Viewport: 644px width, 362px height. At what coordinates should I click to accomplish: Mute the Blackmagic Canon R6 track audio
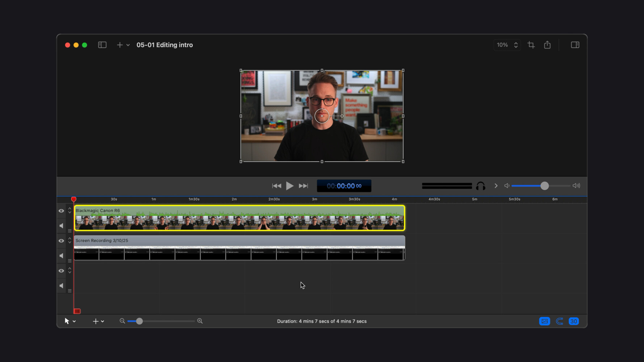tap(61, 226)
